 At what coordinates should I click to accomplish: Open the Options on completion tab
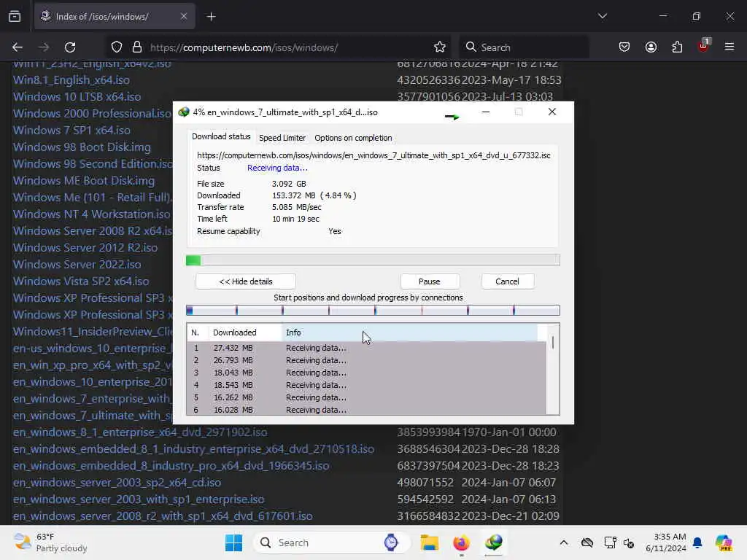point(353,138)
